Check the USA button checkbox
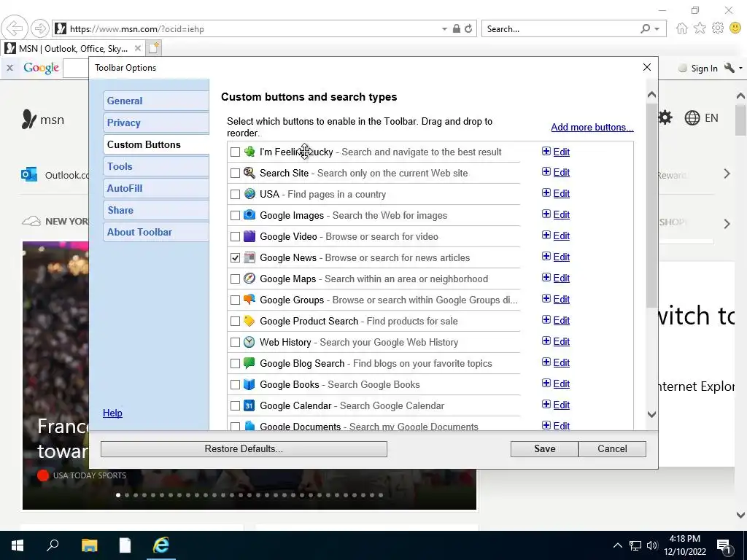Screen dimensions: 747x560 click(x=235, y=194)
